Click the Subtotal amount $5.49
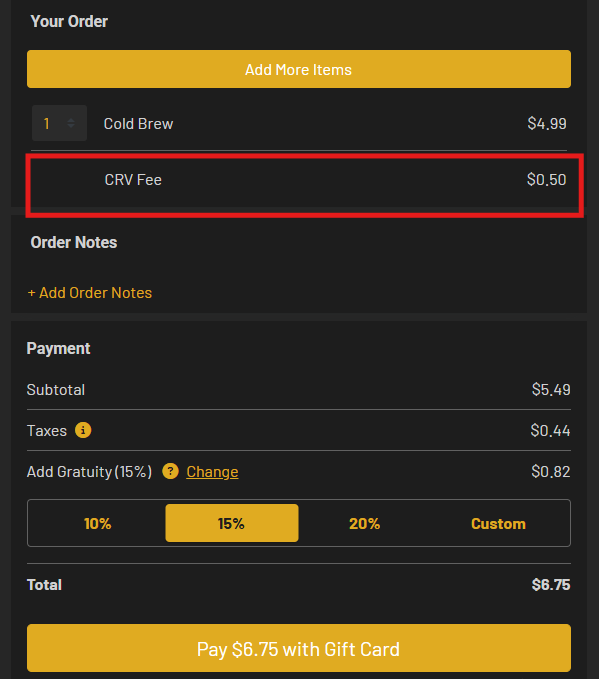This screenshot has height=679, width=599. [551, 390]
